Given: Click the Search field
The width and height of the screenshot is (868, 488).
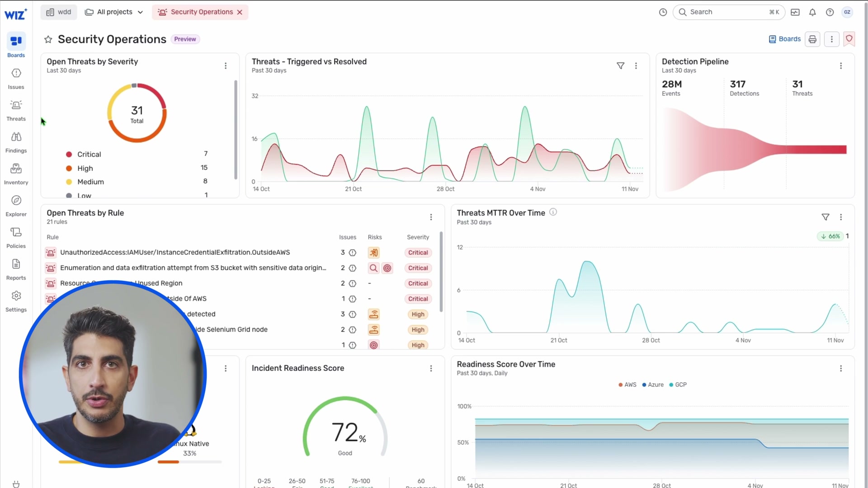Looking at the screenshot, I should coord(729,12).
